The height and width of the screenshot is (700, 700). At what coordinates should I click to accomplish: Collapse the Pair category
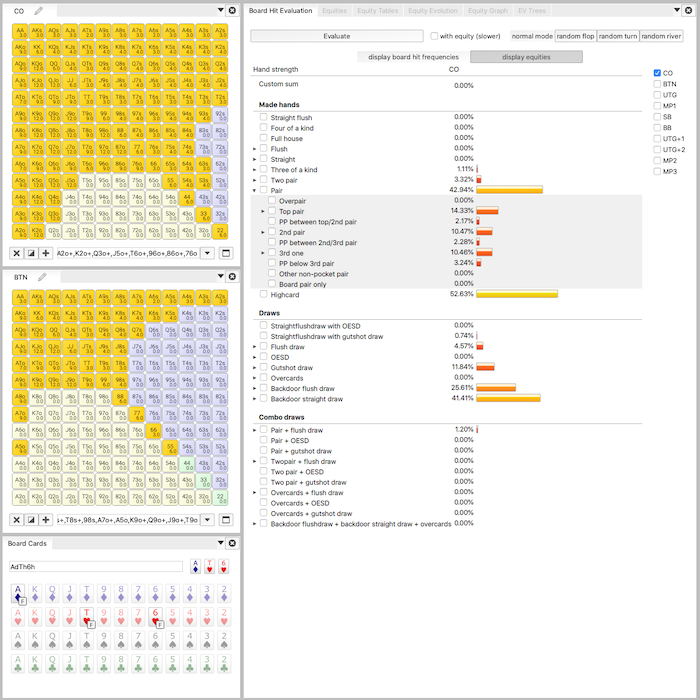coord(254,190)
